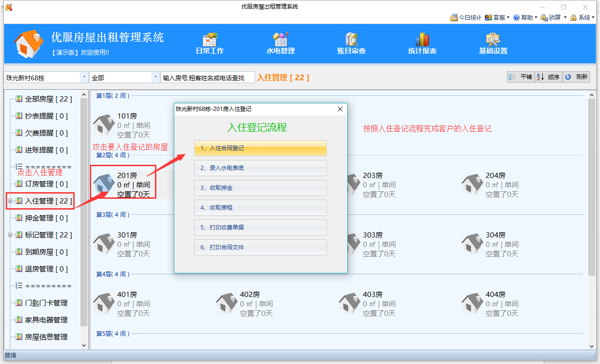
Task: Select 退房管理 [ 0 ] in the tree
Action: pos(46,269)
